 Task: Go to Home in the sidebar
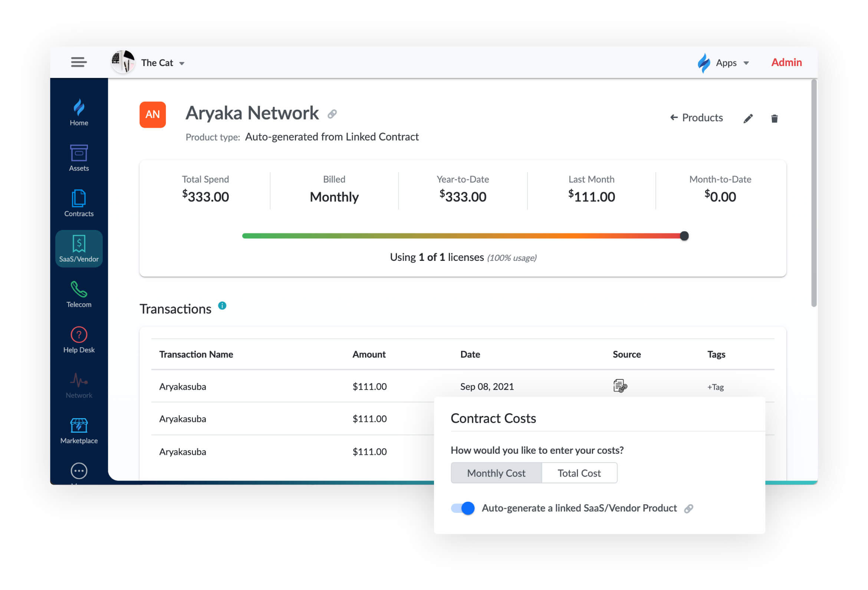[x=79, y=112]
